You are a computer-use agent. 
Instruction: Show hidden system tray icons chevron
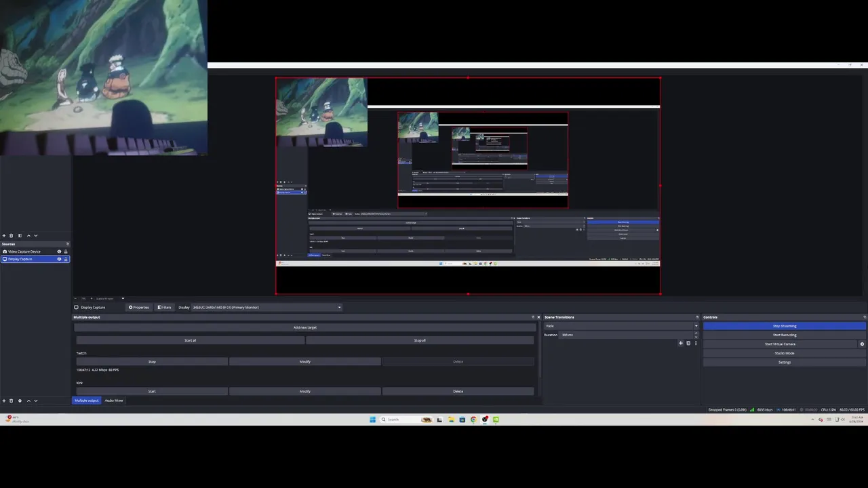[x=812, y=420]
